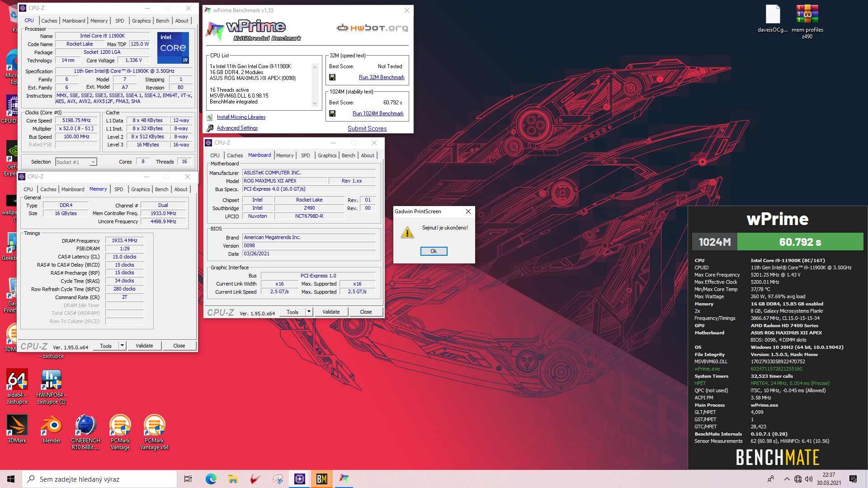Screen dimensions: 868x488
Task: Switch to SPD tab in top CPU-Z window
Action: tap(119, 21)
